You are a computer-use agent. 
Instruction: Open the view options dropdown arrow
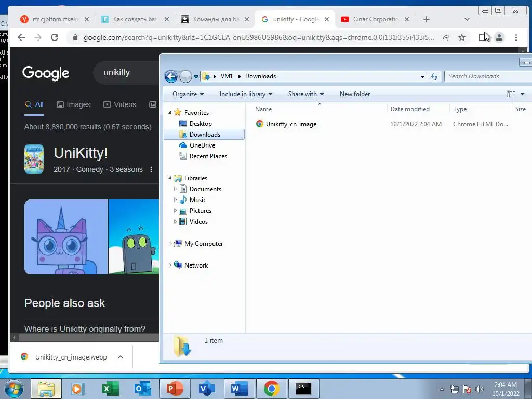click(523, 94)
